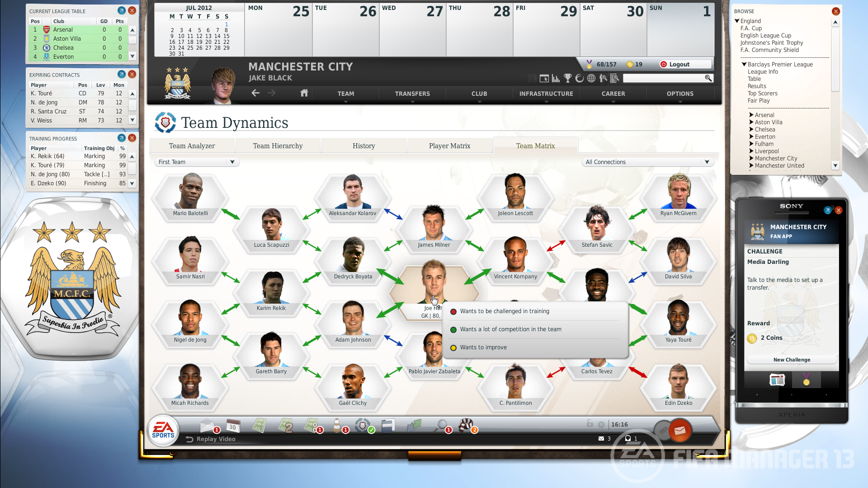Expand the England tree in Browse panel
Image resolution: width=868 pixels, height=488 pixels.
[x=739, y=20]
